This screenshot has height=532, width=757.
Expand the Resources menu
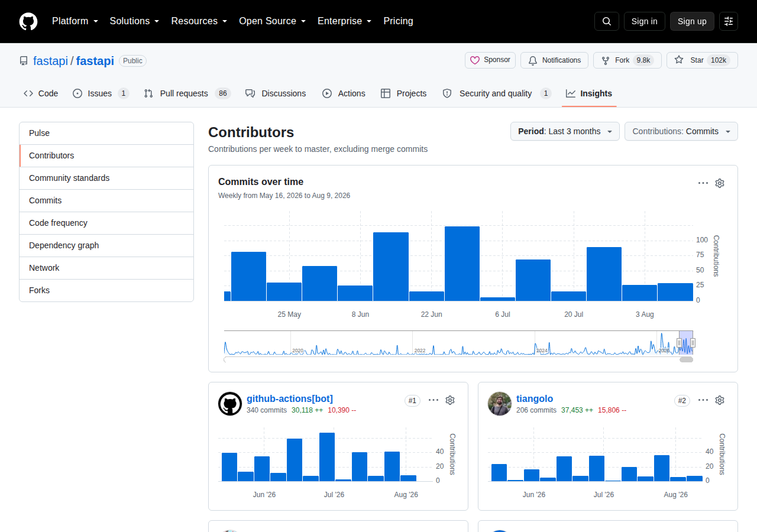[199, 21]
